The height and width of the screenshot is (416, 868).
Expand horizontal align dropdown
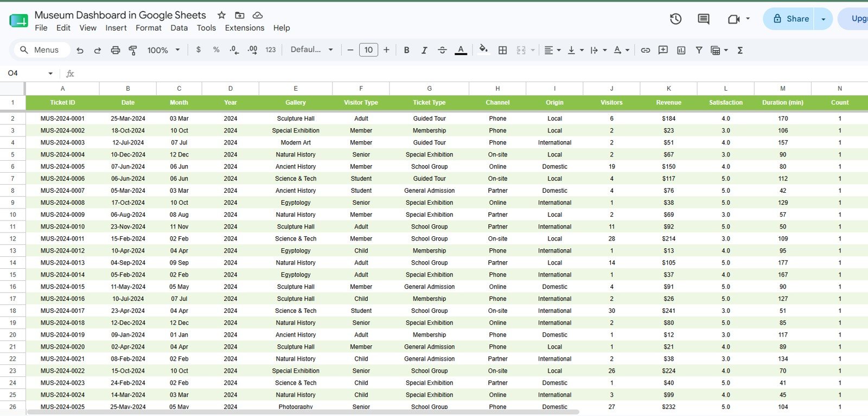pos(559,50)
